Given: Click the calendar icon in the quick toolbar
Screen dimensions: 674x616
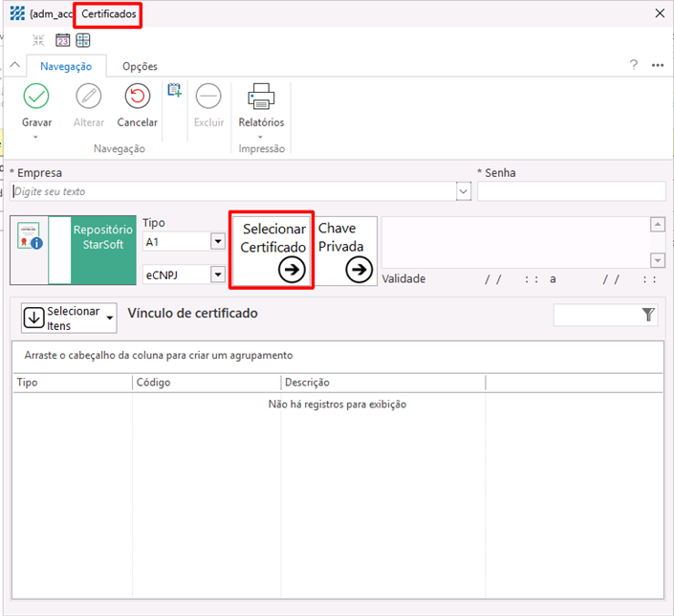Looking at the screenshot, I should coord(63,40).
